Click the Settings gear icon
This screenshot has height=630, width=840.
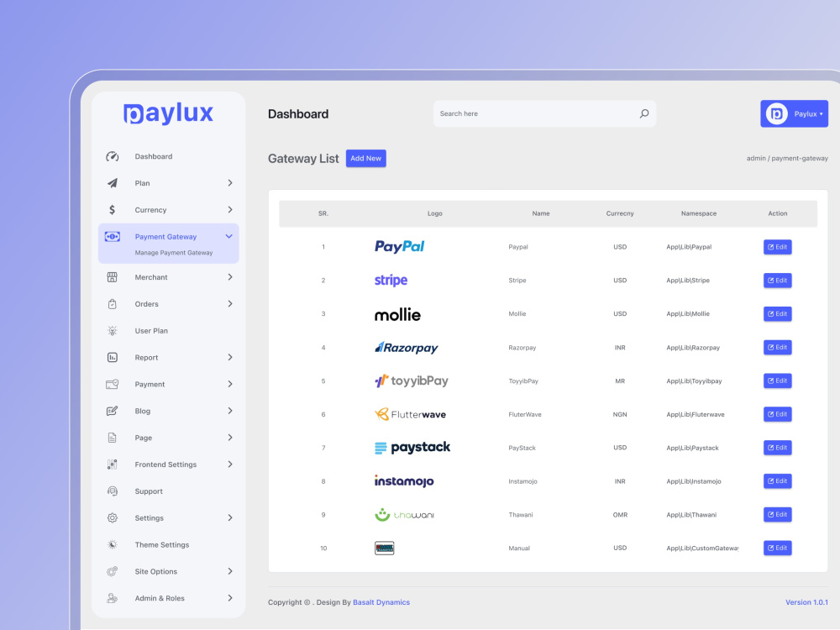(x=112, y=518)
